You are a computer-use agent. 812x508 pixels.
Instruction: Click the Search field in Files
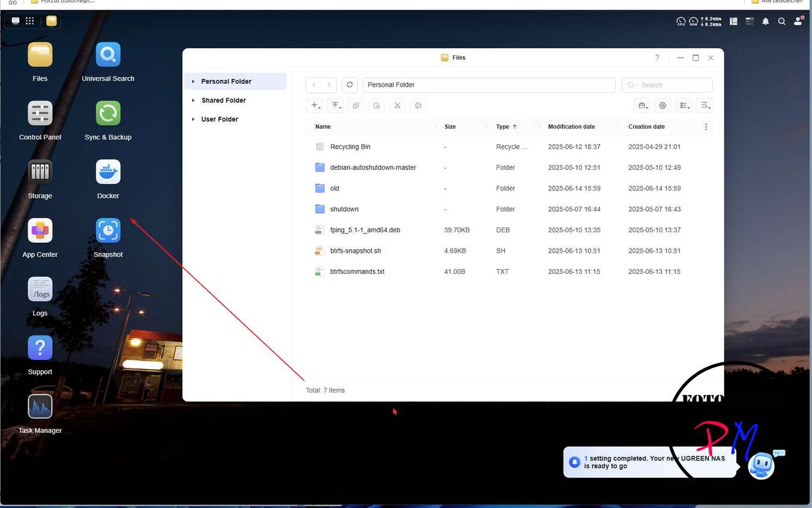(667, 85)
